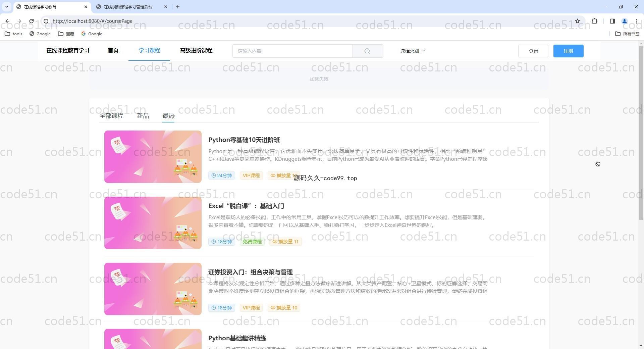Click the search magnifier icon button

368,51
